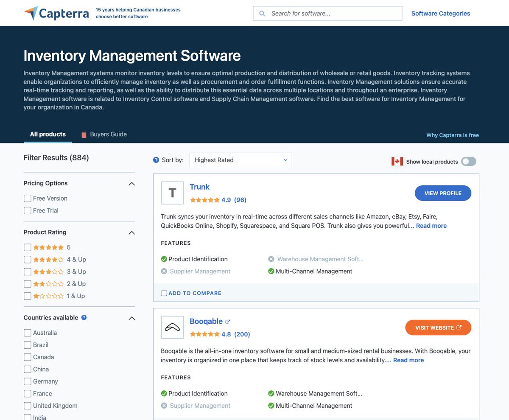The height and width of the screenshot is (420, 509).
Task: Click the View Profile button for Trunk
Action: tap(443, 193)
